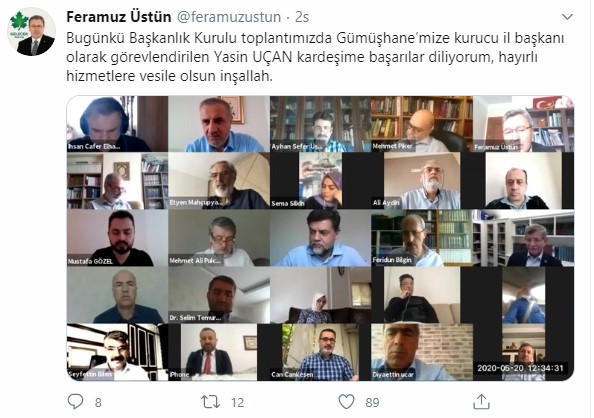Select the Can Cankesen video tile
This screenshot has width=594, height=418.
(320, 352)
